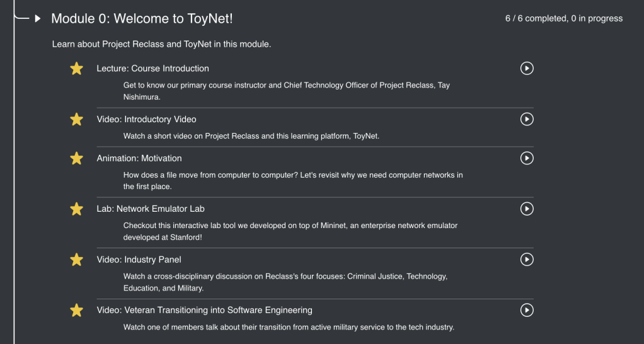Click the star beside Lecture: Course Introduction
This screenshot has width=644, height=344.
coord(76,69)
